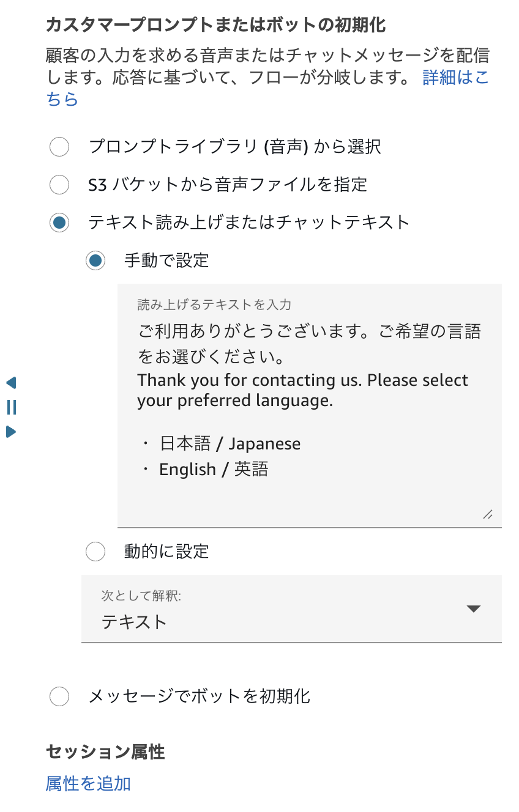Switch to 動的に設定 radio option
This screenshot has height=812, width=519.
tap(95, 552)
